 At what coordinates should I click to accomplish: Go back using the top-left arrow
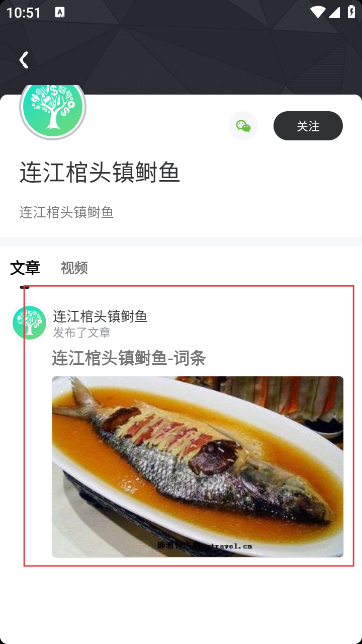pos(23,60)
